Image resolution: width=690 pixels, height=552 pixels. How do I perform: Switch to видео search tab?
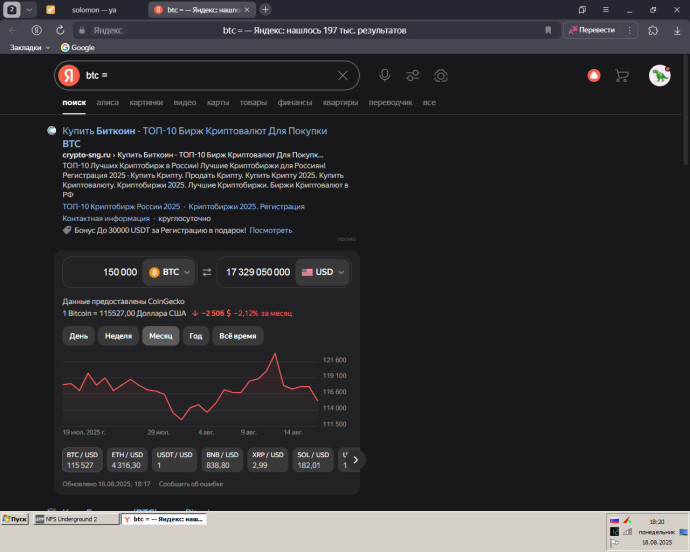[x=185, y=103]
